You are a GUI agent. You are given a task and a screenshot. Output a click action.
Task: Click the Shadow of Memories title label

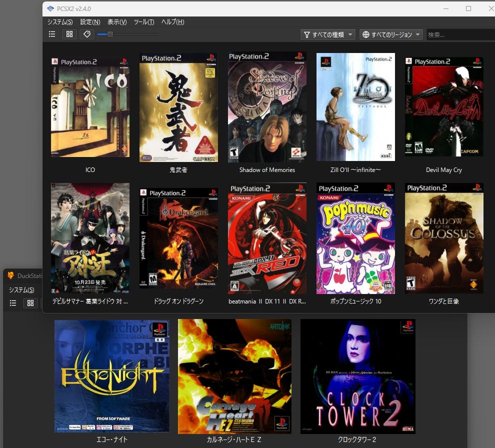(x=267, y=170)
